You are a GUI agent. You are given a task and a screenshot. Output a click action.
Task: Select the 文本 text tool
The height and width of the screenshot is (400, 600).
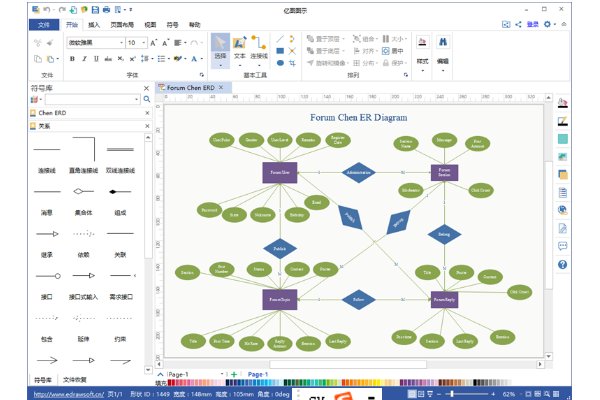coord(240,50)
